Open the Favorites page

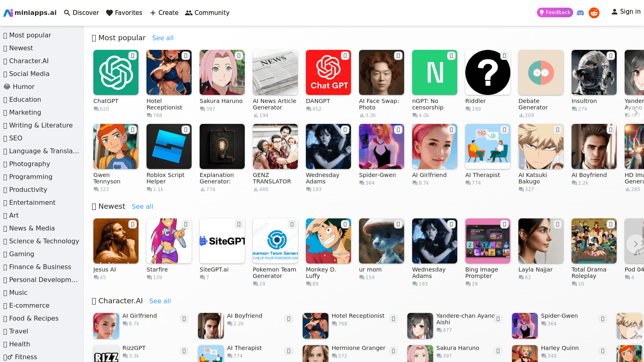click(x=124, y=13)
